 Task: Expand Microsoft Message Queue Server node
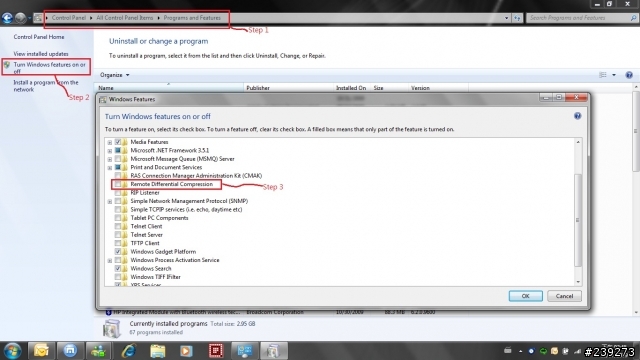pos(110,159)
